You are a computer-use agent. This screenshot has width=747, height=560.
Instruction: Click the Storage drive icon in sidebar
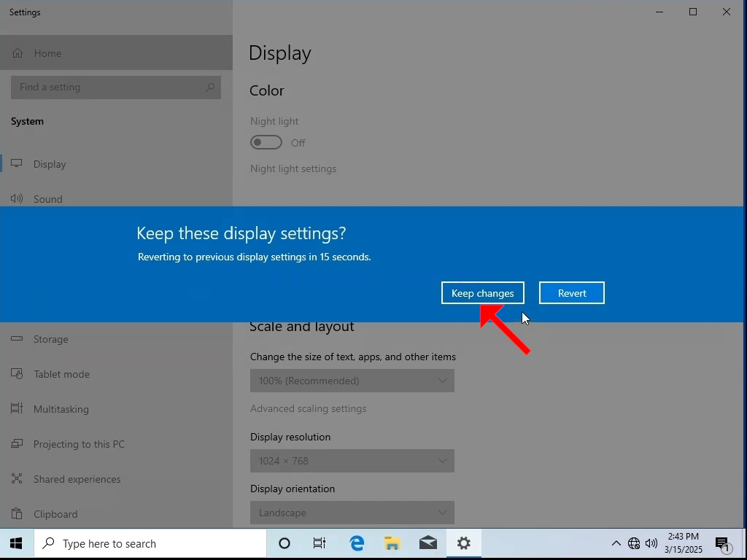[x=17, y=338]
